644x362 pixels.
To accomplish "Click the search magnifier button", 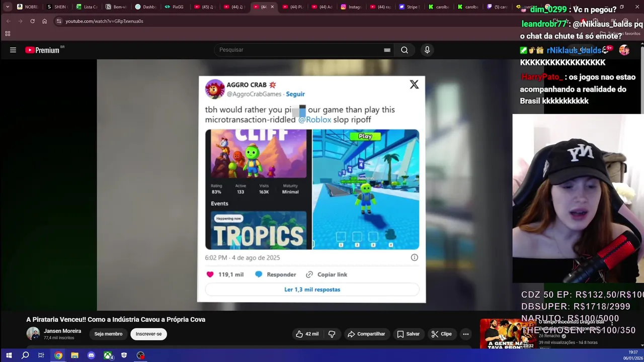I will (405, 50).
